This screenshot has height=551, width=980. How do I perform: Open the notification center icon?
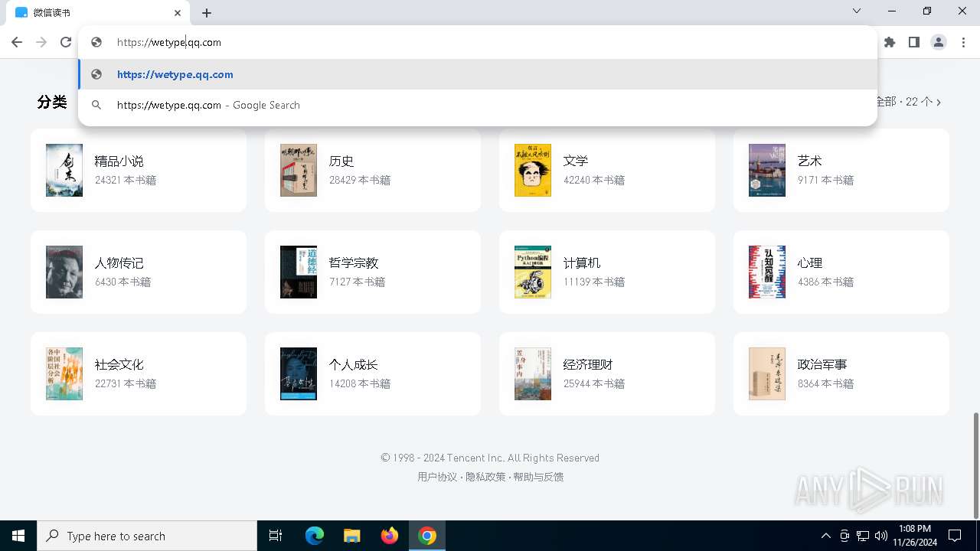[x=955, y=536]
